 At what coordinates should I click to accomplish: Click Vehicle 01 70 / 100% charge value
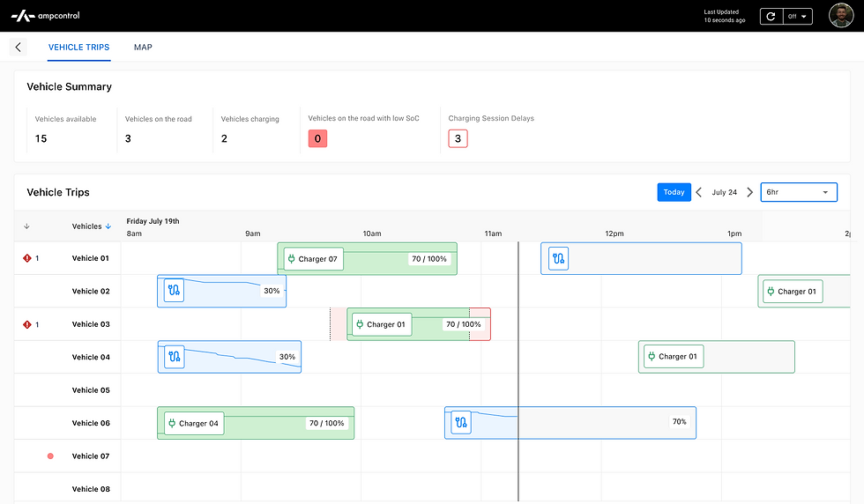click(x=429, y=259)
